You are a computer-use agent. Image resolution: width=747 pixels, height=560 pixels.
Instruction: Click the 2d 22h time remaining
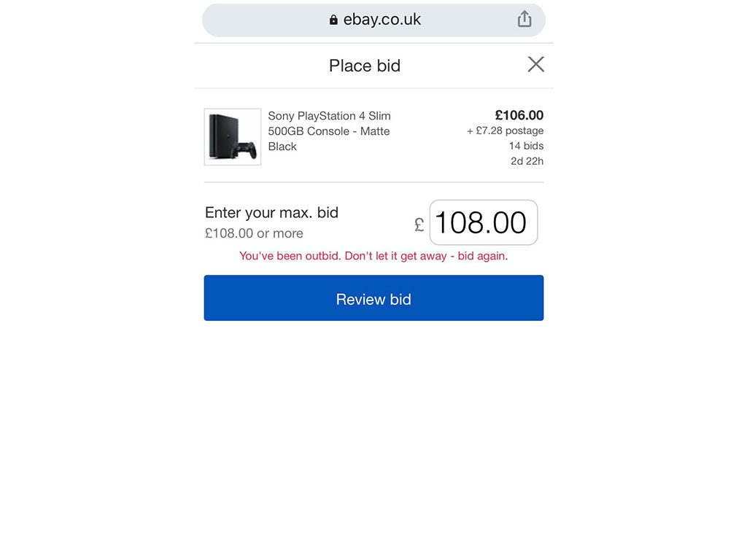(x=527, y=161)
